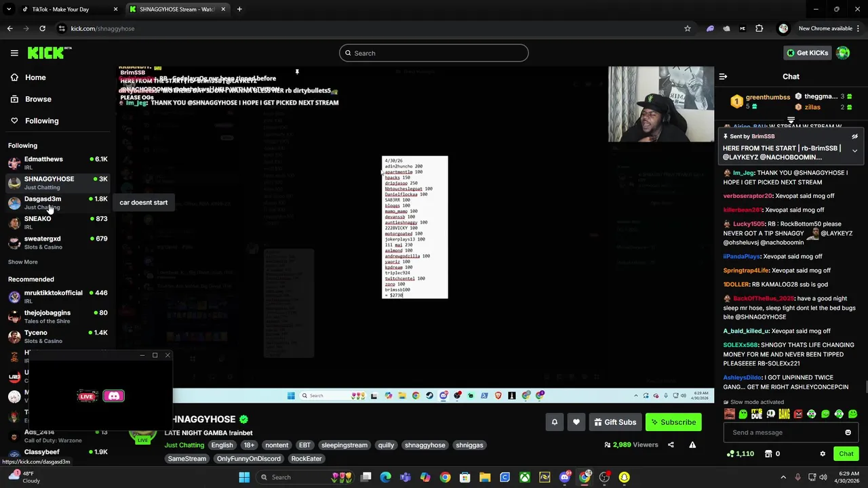This screenshot has height=488, width=868.
Task: Click the Subscribe button
Action: (673, 422)
